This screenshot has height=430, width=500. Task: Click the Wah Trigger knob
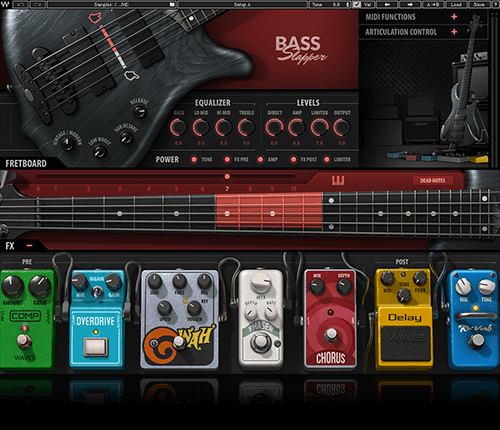[194, 308]
